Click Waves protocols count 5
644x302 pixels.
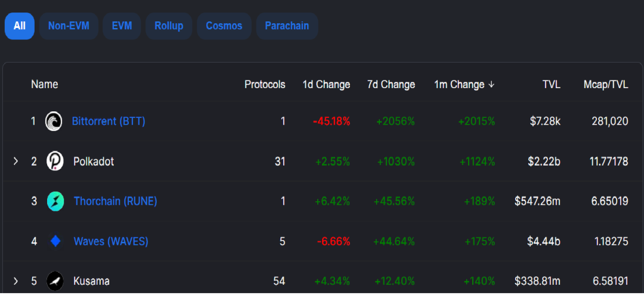pos(282,241)
